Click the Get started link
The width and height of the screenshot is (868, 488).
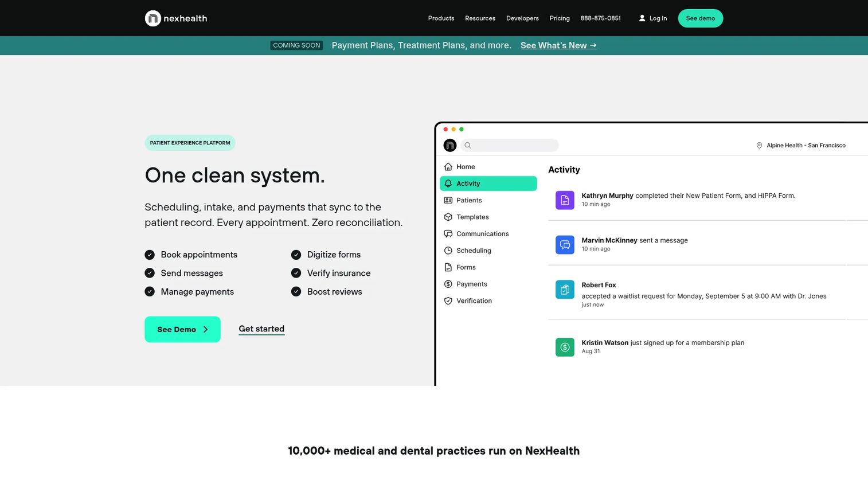tap(261, 329)
